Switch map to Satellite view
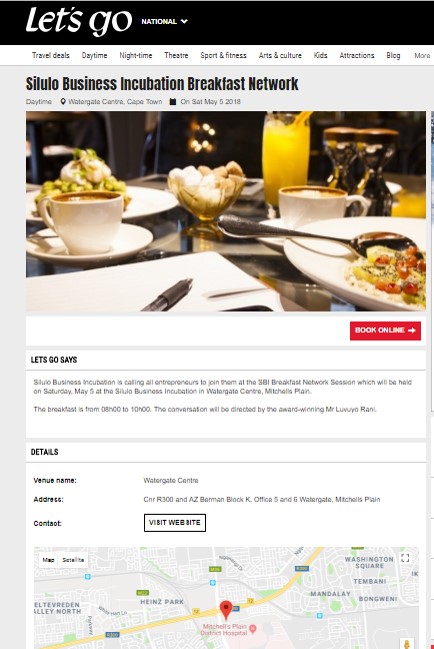The width and height of the screenshot is (434, 649). click(x=73, y=560)
